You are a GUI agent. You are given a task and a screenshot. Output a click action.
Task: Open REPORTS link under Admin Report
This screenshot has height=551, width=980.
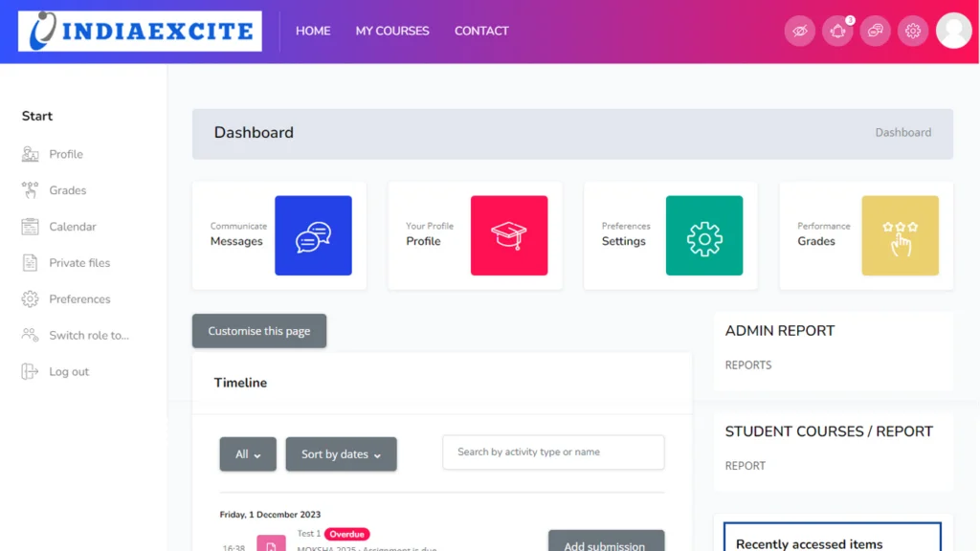click(x=748, y=365)
